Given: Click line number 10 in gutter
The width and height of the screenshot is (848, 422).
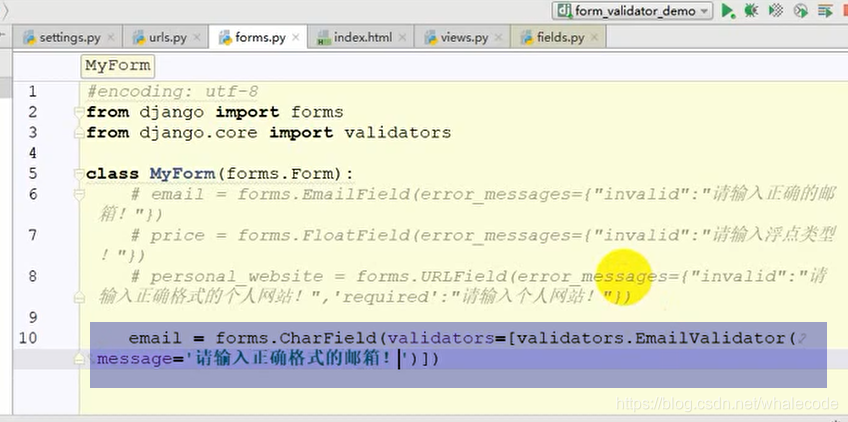Looking at the screenshot, I should pos(28,338).
